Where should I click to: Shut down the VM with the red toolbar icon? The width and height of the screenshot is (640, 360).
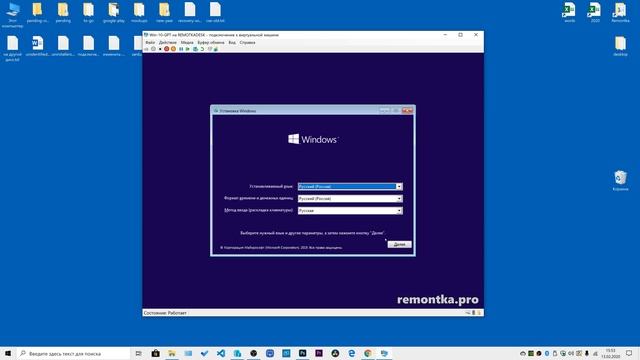(x=167, y=49)
